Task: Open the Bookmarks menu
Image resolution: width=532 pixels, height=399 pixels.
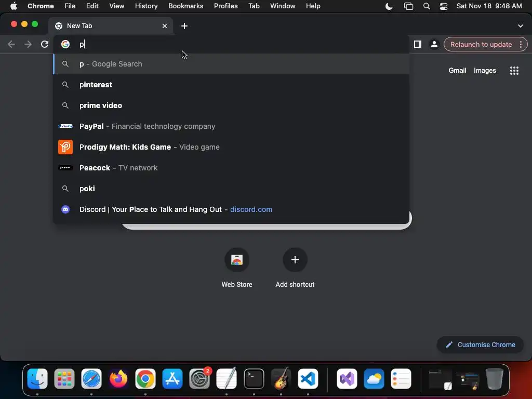Action: coord(185,6)
